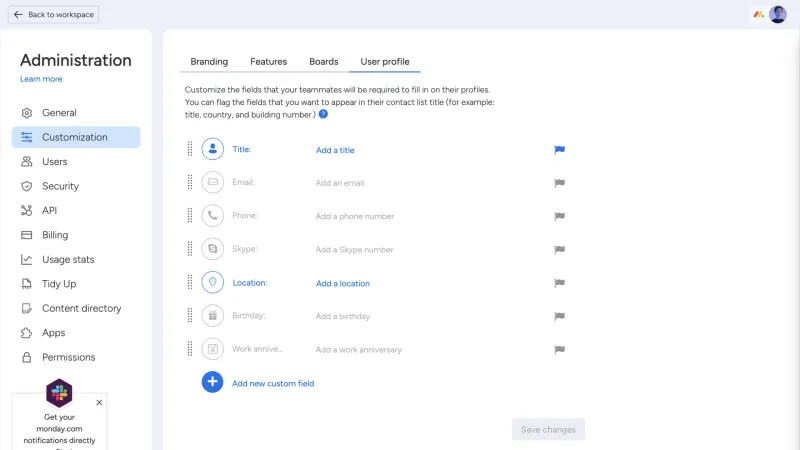Click the Birthday field gift icon
The width and height of the screenshot is (800, 450).
click(213, 316)
